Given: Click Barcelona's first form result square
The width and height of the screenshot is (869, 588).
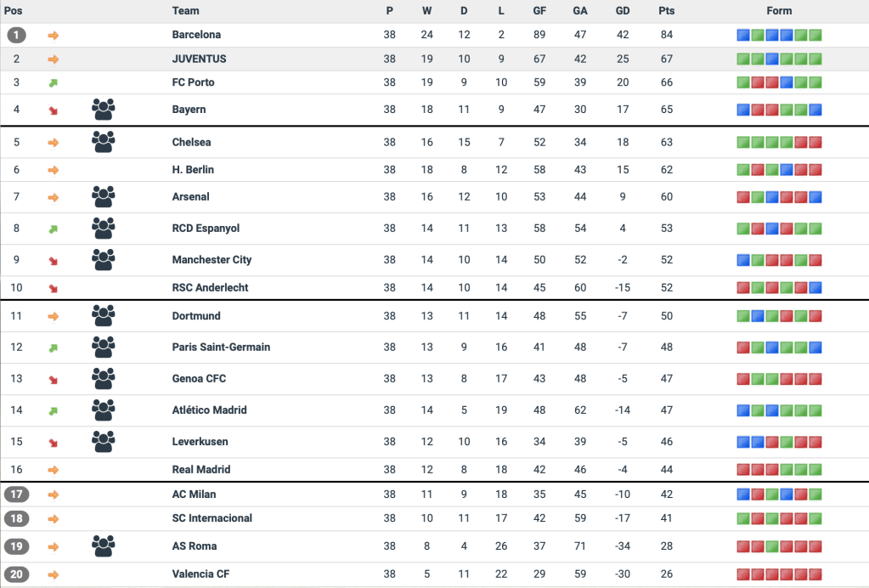Looking at the screenshot, I should point(743,36).
